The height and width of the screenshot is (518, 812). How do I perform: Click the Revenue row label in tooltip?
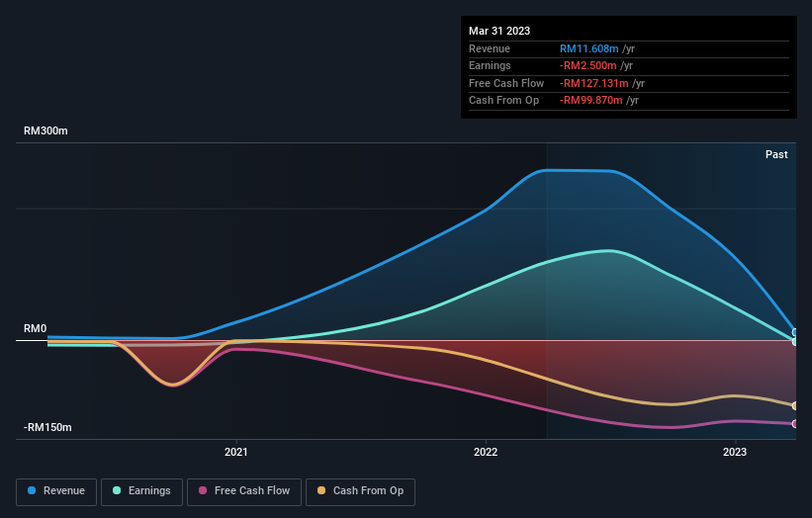[490, 48]
